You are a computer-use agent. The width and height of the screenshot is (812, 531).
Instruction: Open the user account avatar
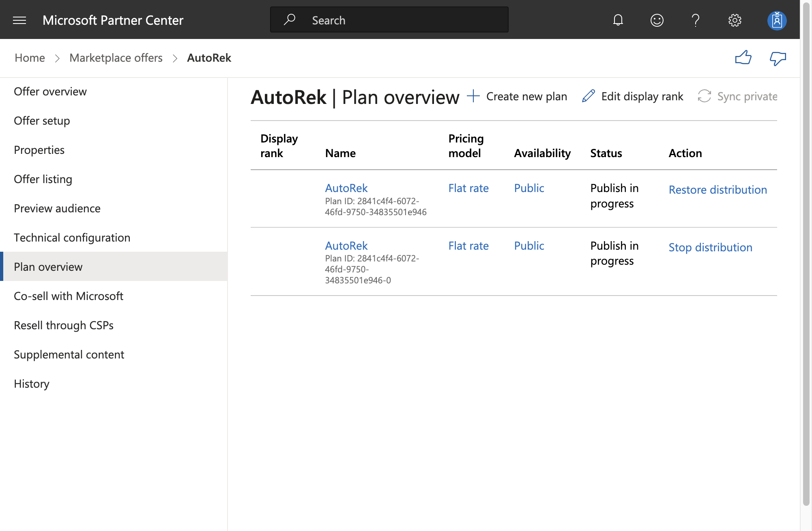pos(777,20)
